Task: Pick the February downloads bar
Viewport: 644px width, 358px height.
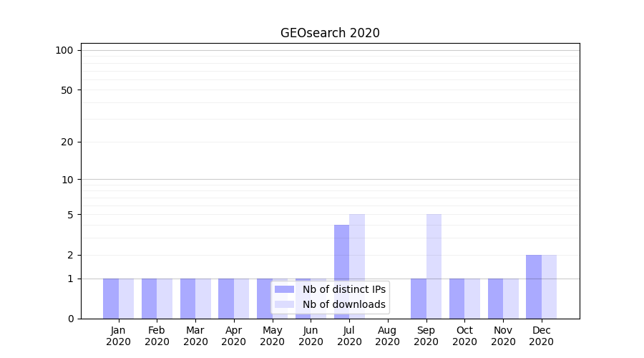Action: coord(165,299)
